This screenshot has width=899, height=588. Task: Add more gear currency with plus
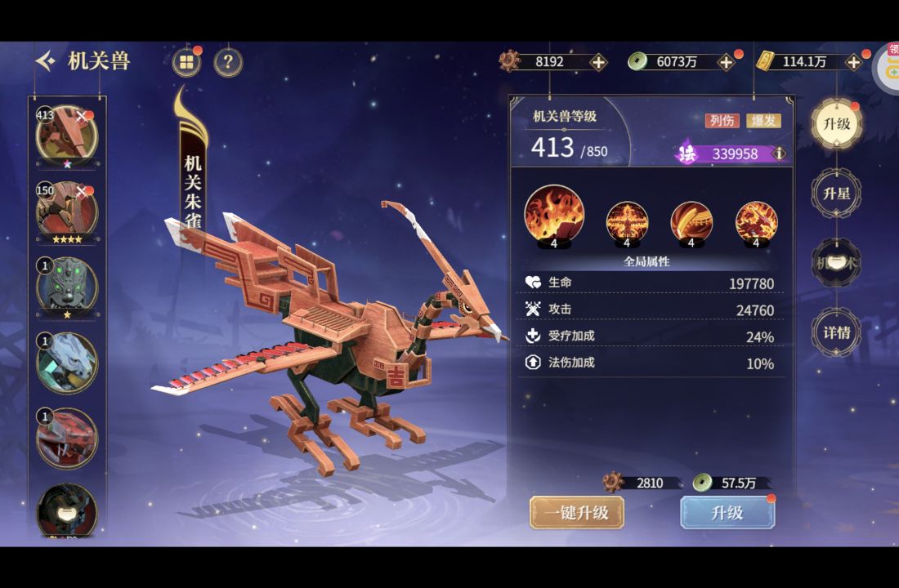click(x=598, y=62)
